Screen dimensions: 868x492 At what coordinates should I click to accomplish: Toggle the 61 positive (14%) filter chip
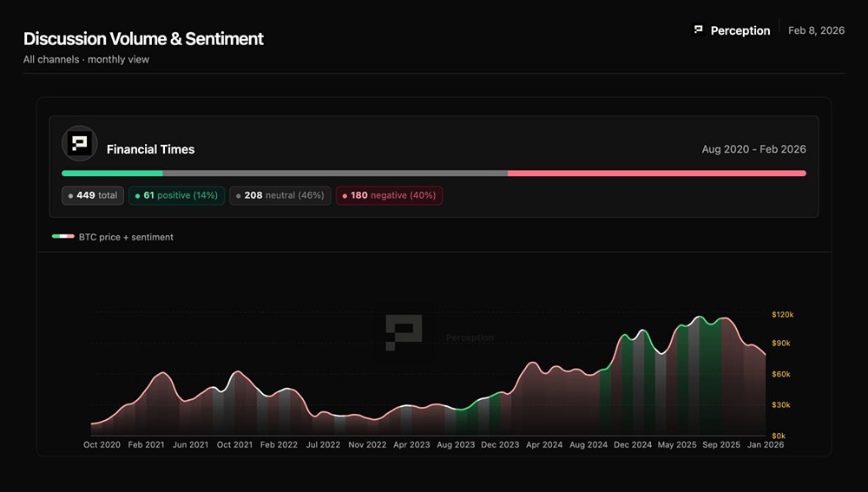177,196
